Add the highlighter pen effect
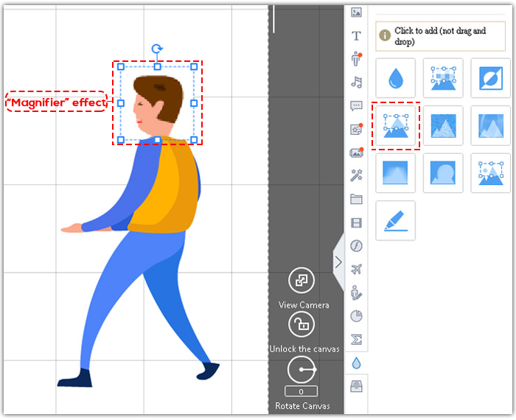 pyautogui.click(x=396, y=221)
